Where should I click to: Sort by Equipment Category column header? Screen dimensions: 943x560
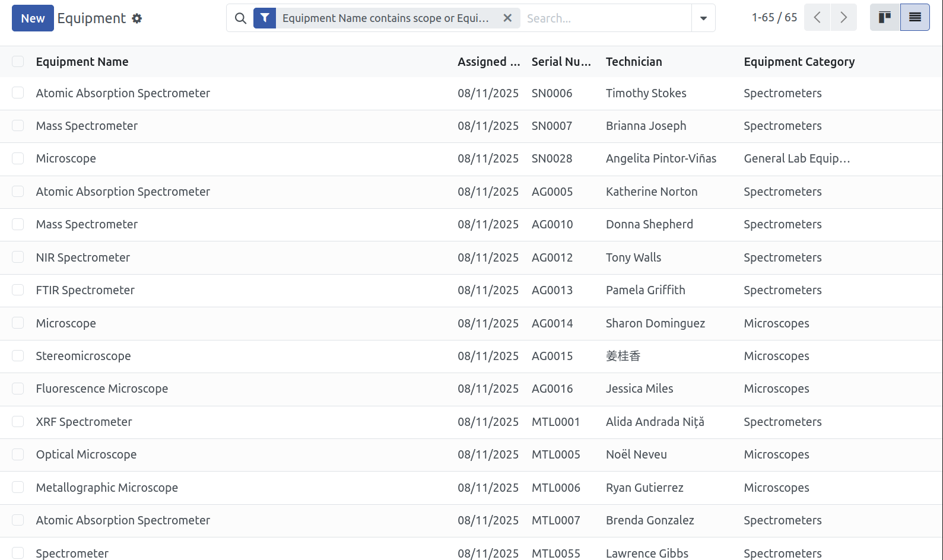point(799,62)
